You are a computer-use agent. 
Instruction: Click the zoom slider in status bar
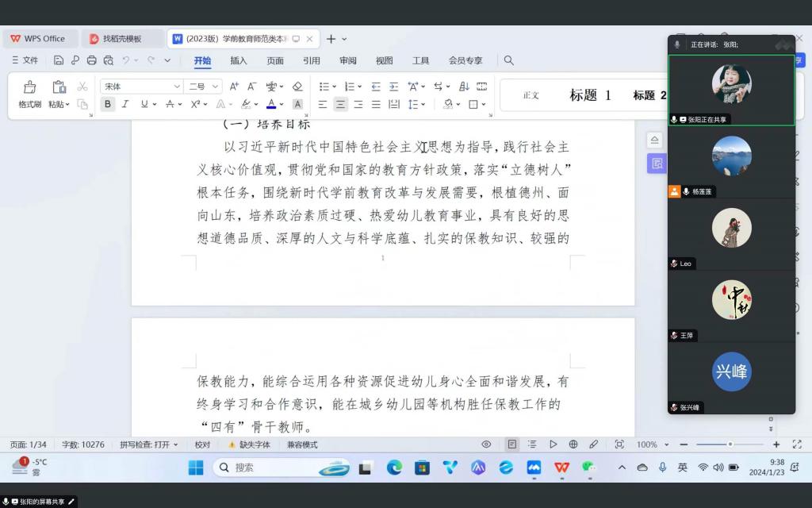tap(730, 444)
